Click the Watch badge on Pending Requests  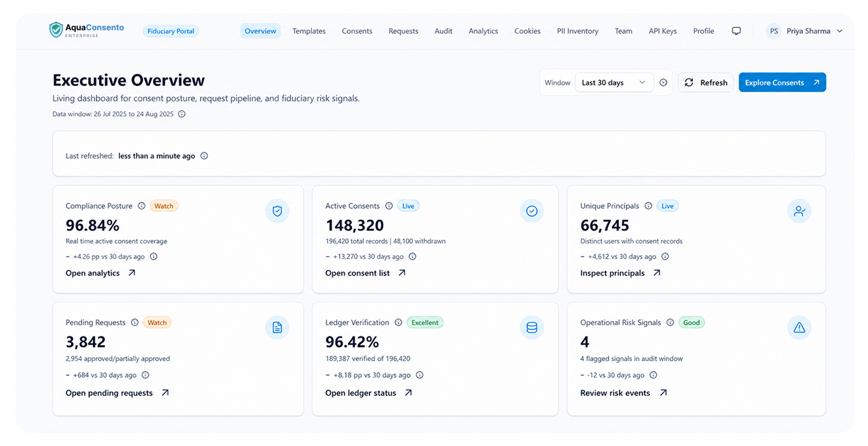(157, 323)
